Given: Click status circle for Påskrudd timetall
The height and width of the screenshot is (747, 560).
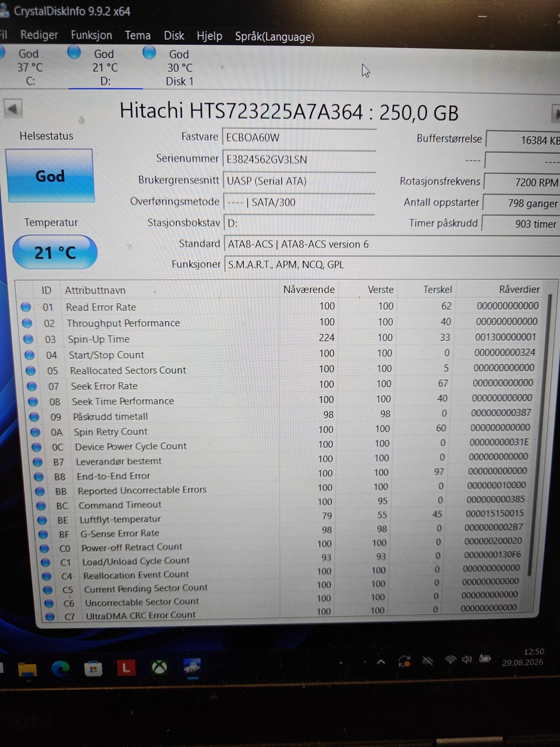Looking at the screenshot, I should click(34, 416).
